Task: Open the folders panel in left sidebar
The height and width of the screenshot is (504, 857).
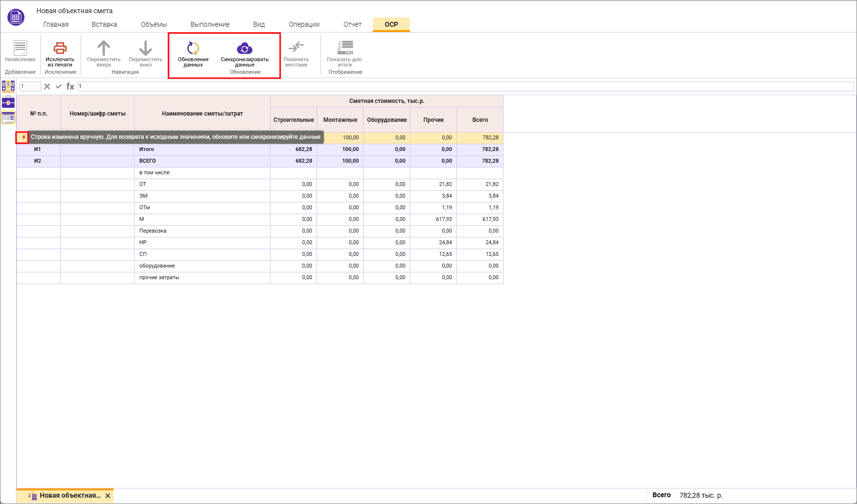Action: pyautogui.click(x=8, y=86)
